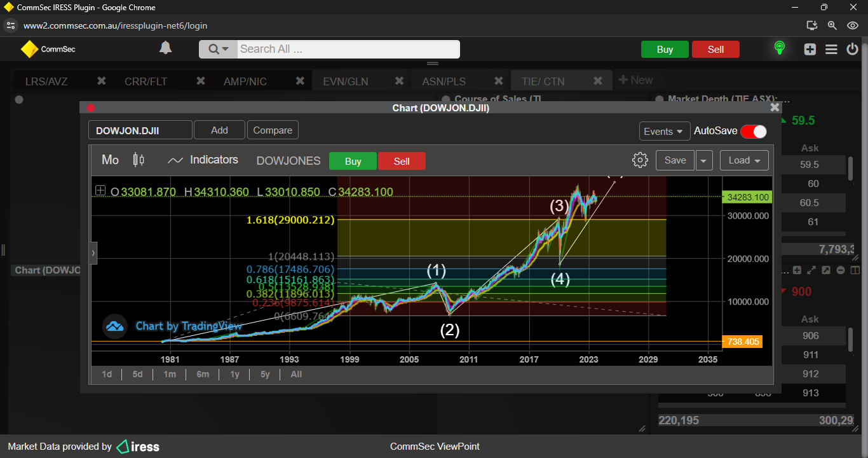Open the Load dropdown
This screenshot has height=458, width=868.
pos(744,160)
